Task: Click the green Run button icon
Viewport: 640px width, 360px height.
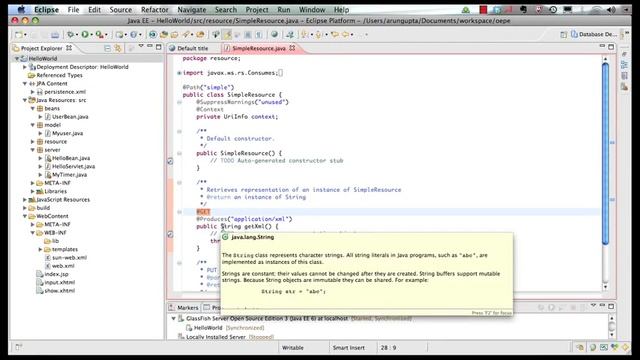Action: (x=85, y=35)
